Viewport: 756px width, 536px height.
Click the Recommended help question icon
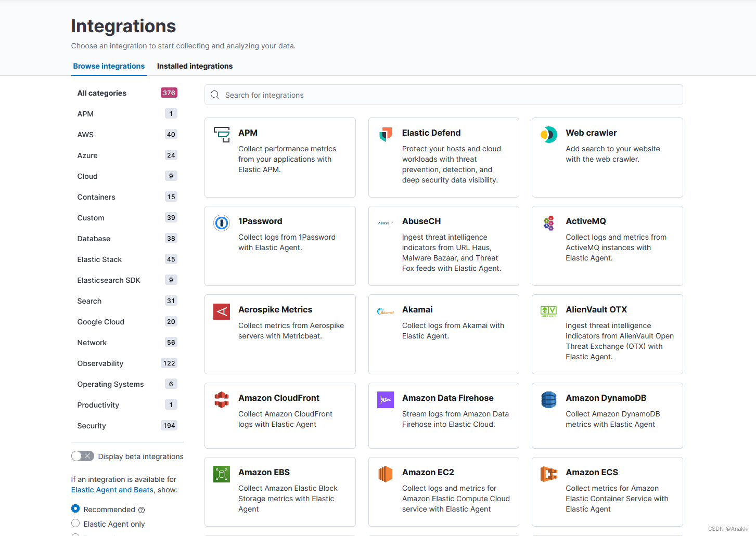142,510
